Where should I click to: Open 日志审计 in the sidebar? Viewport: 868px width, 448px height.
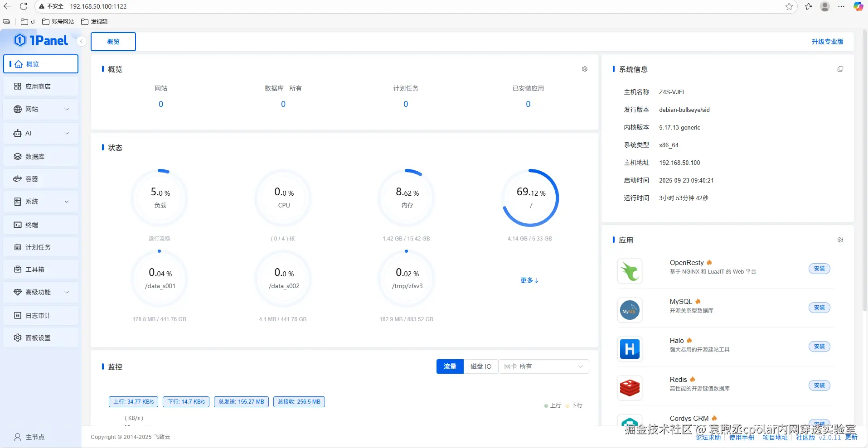tap(41, 315)
